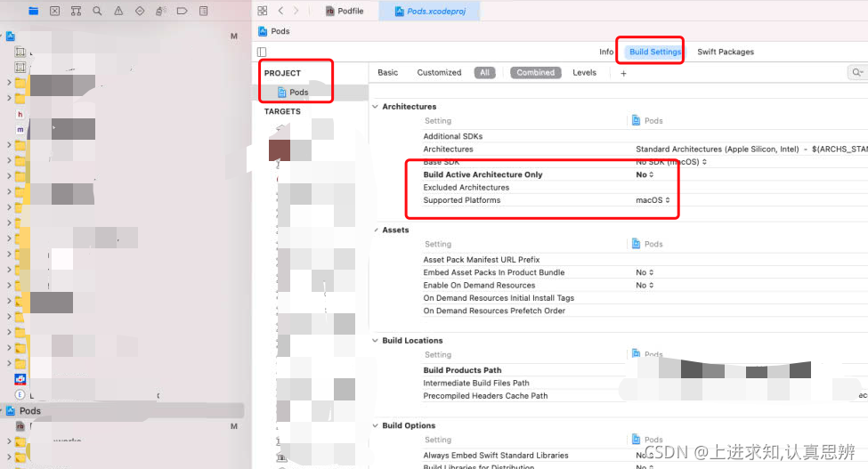Screen dimensions: 868x469
Task: Add a build setting with plus button
Action: [623, 73]
